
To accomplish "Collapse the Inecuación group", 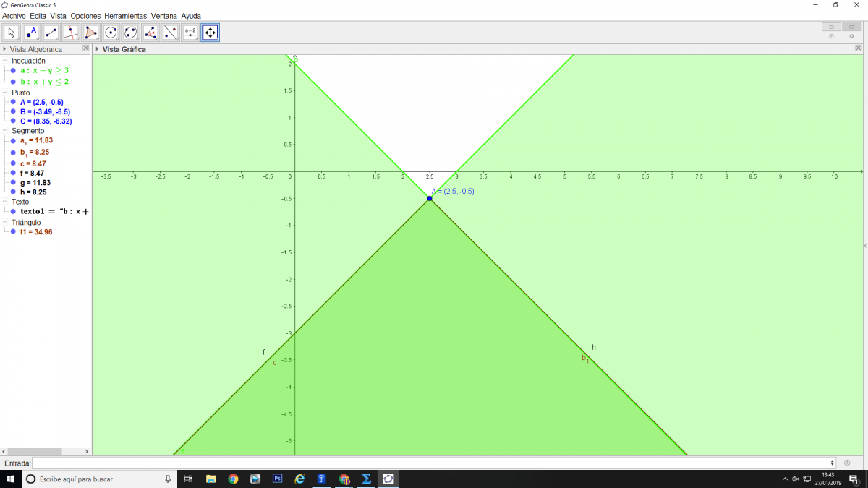I will click(4, 61).
